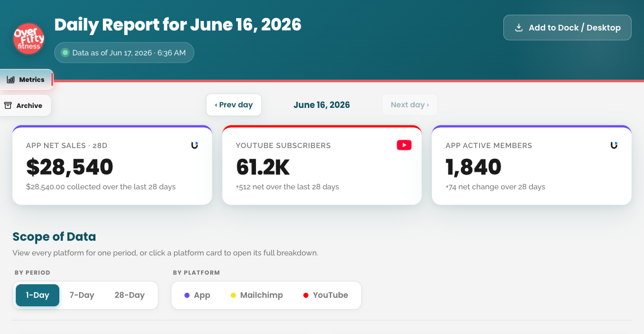The image size is (644, 334).
Task: Click the June 16, 2026 date label
Action: (x=321, y=105)
